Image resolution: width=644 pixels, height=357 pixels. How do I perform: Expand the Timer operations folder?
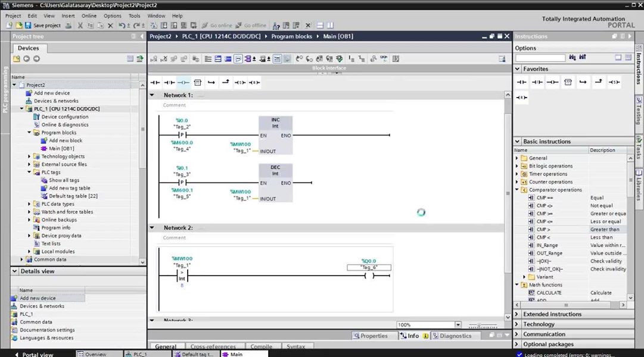(517, 174)
